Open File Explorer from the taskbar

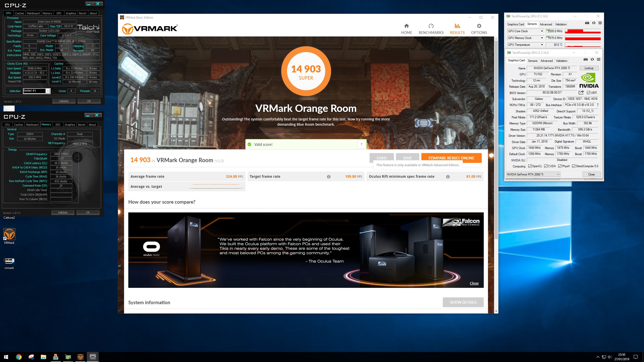(x=43, y=357)
